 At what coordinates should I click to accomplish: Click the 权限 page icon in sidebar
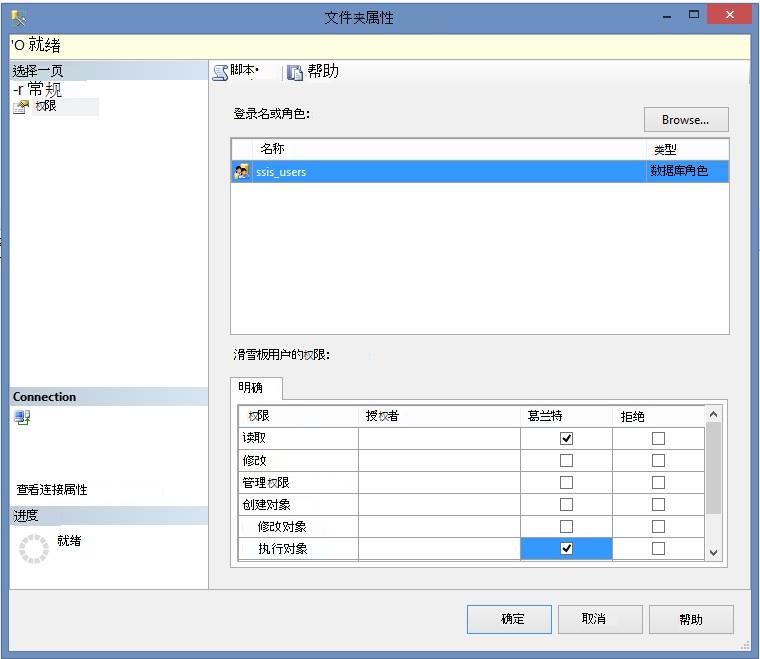click(21, 107)
